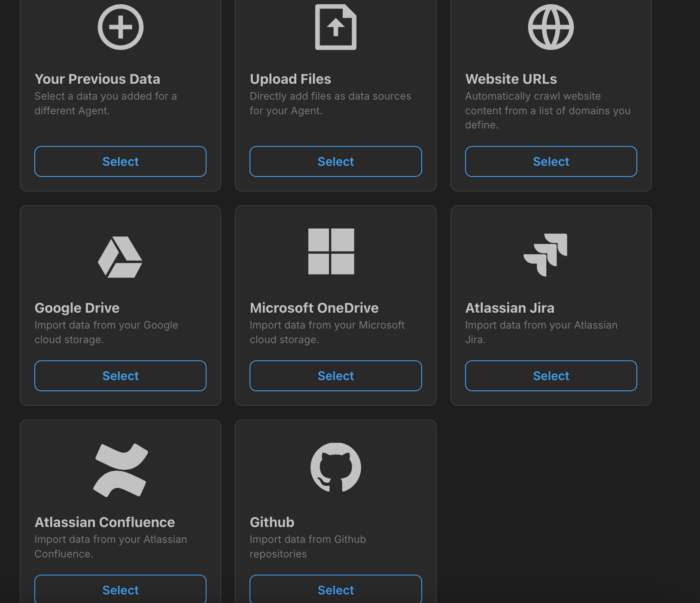Click 'Import data from your Microsoft' text
Image resolution: width=700 pixels, height=603 pixels.
[x=327, y=332]
